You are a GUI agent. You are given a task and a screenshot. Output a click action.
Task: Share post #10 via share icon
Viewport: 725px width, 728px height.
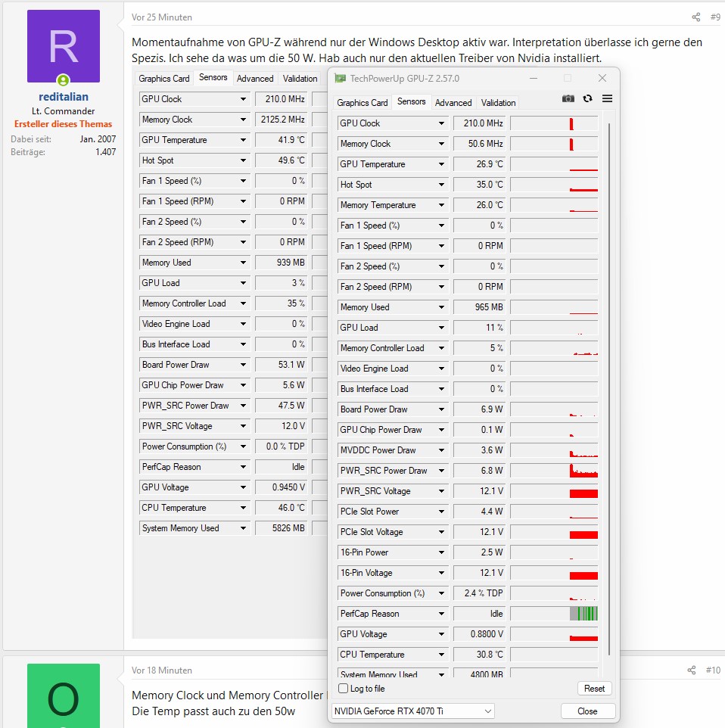click(692, 670)
